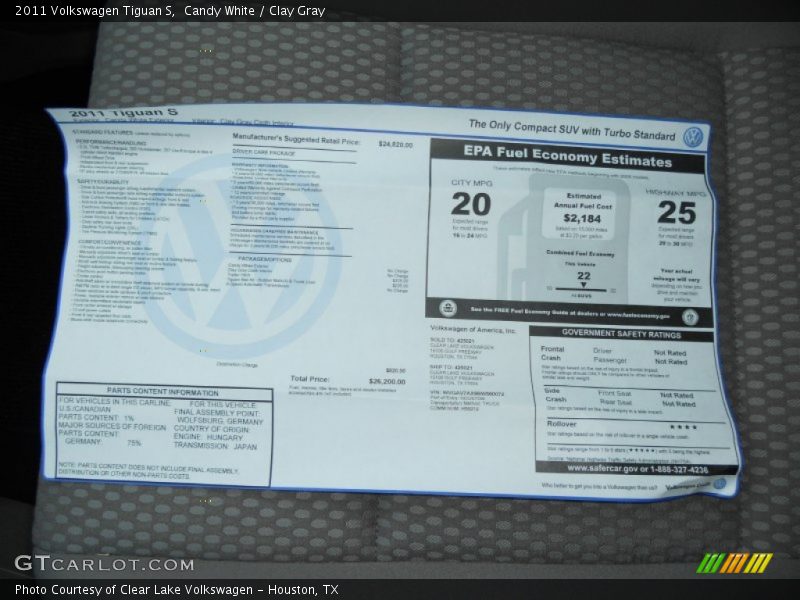Click the Highway MPG value 25
This screenshot has height=600, width=800.
[676, 212]
